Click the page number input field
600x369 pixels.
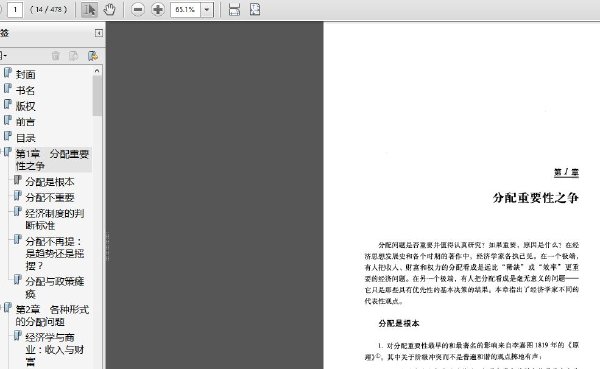[15, 10]
